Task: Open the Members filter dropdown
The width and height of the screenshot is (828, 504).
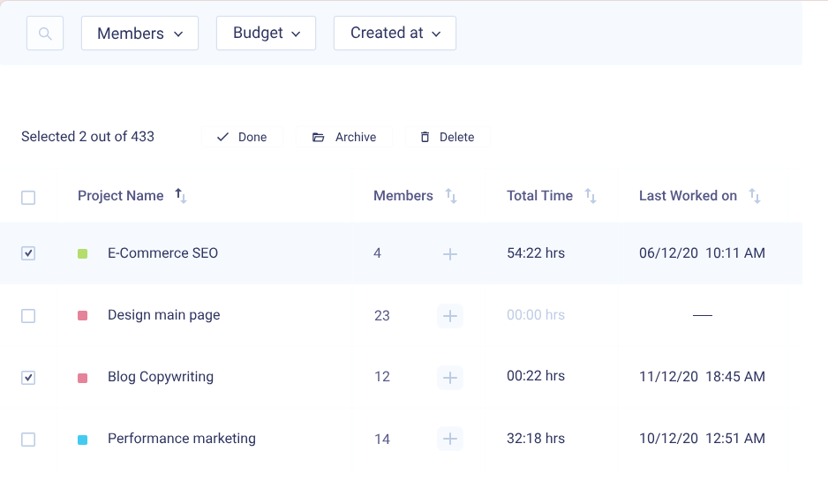Action: (139, 34)
